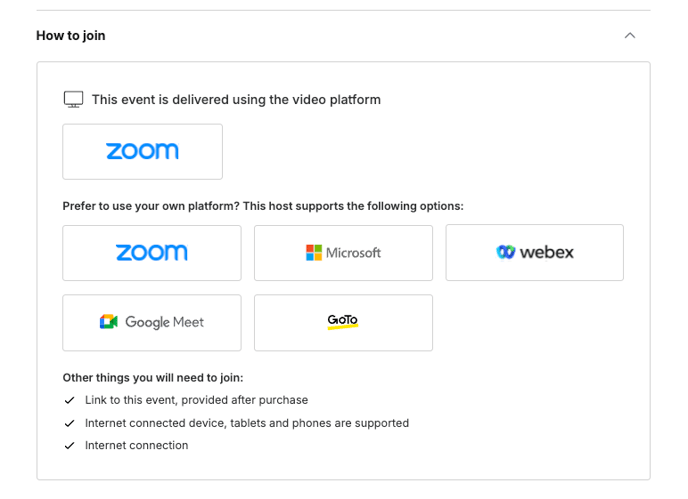Click 'This event is delivered using the video platform' text
The width and height of the screenshot is (688, 499).
click(236, 100)
